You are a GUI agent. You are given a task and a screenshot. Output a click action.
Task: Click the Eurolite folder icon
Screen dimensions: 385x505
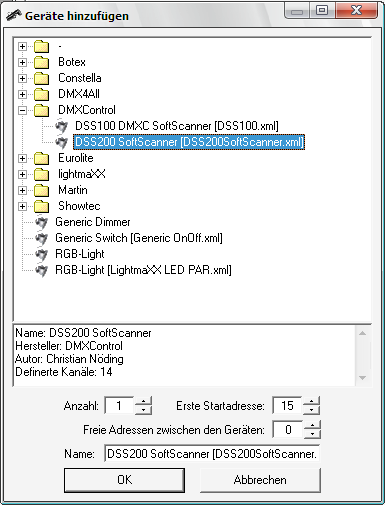42,158
